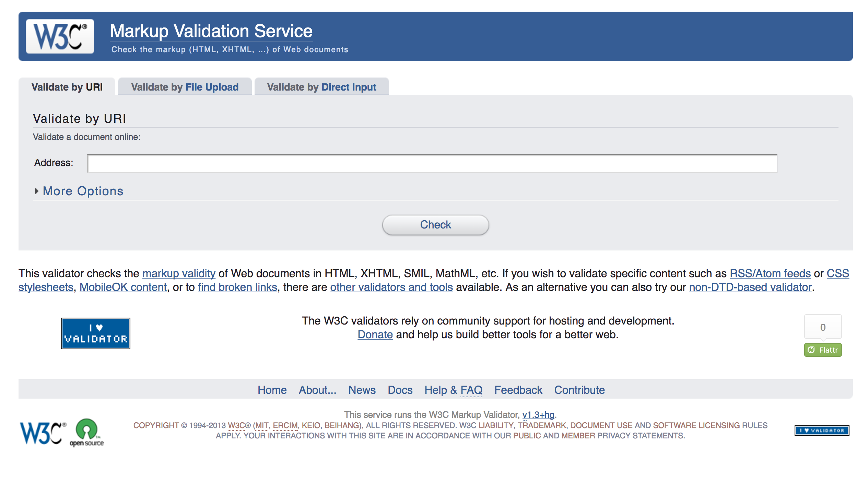Open About... in footer menu

(317, 390)
